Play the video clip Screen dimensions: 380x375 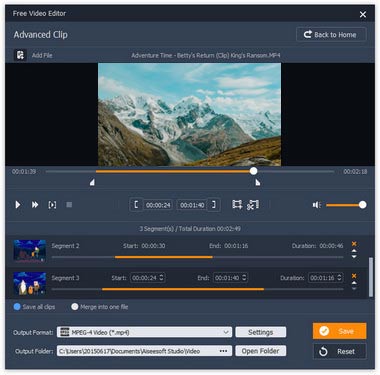click(x=18, y=205)
